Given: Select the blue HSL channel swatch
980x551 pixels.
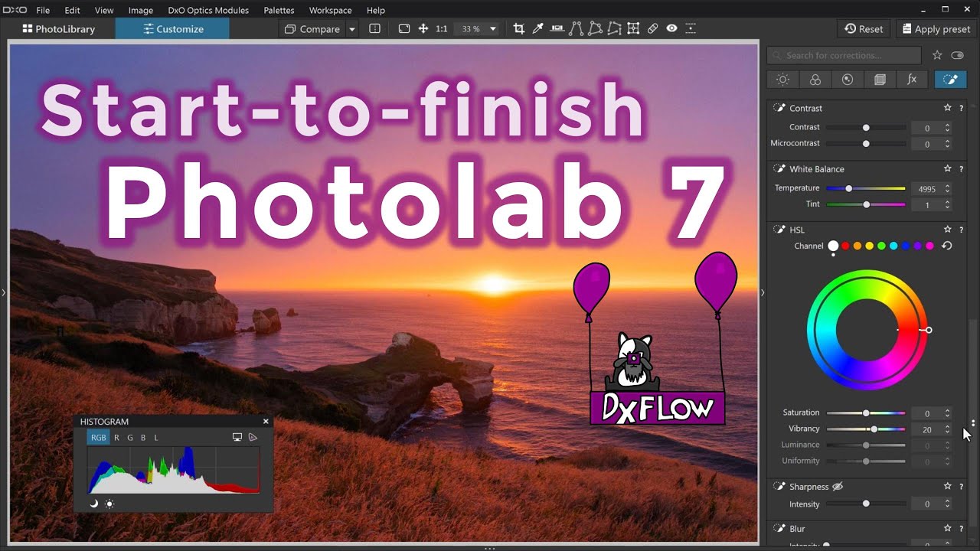Looking at the screenshot, I should point(905,246).
